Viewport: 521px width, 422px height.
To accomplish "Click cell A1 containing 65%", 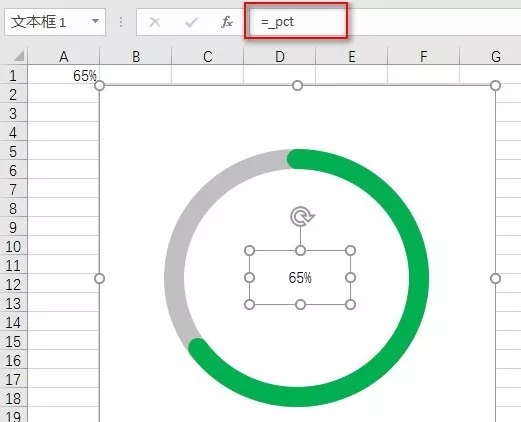I will coord(63,75).
